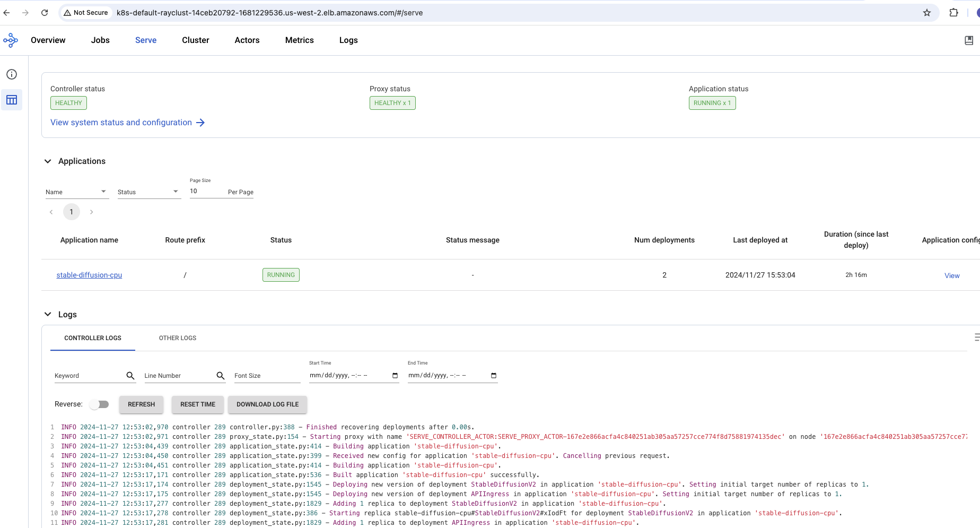The height and width of the screenshot is (528, 980).
Task: Collapse the Applications section
Action: click(48, 161)
